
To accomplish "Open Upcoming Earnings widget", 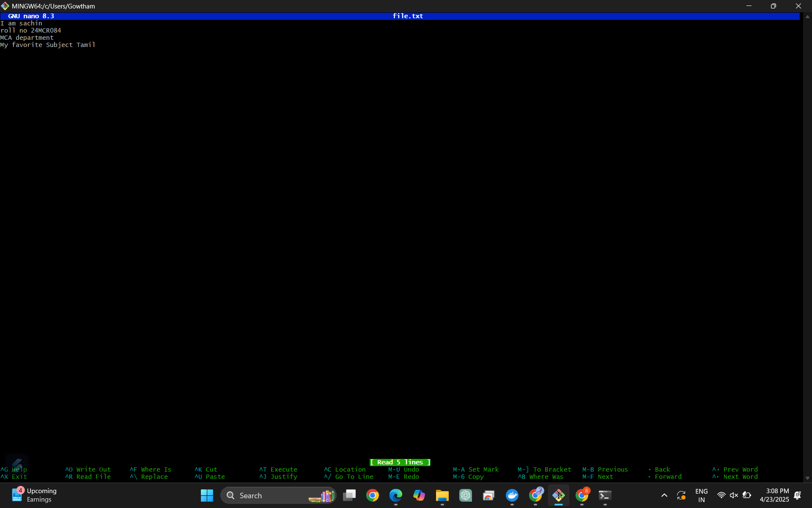I will pyautogui.click(x=34, y=495).
